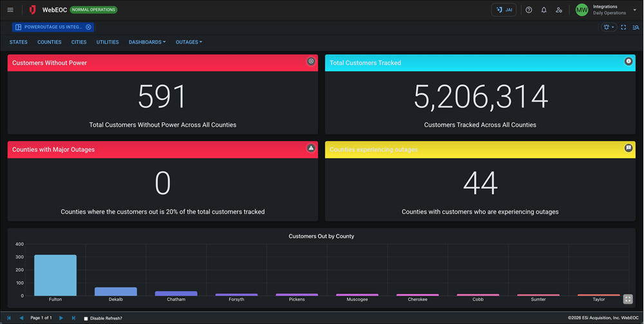Go to the Counties view
This screenshot has width=644, height=324.
click(50, 42)
